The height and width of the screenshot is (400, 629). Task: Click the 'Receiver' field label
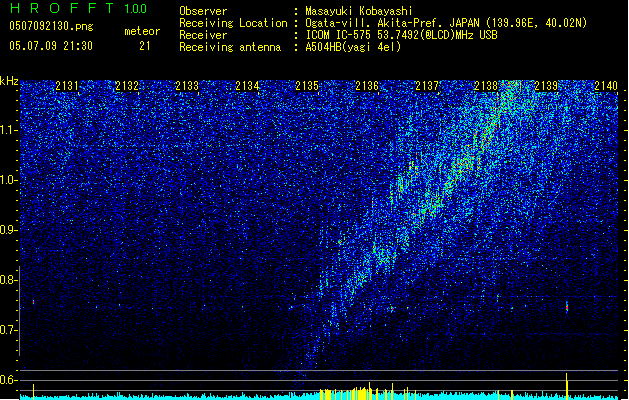[203, 35]
